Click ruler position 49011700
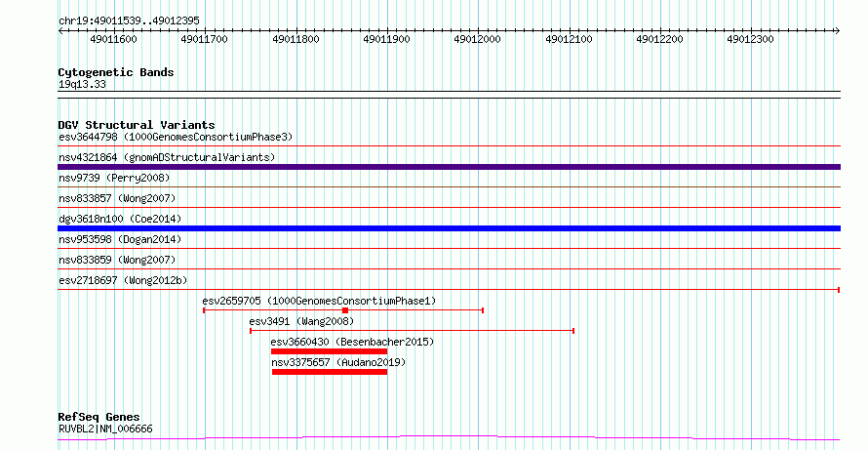Screen dimensions: 868x450 [204, 39]
